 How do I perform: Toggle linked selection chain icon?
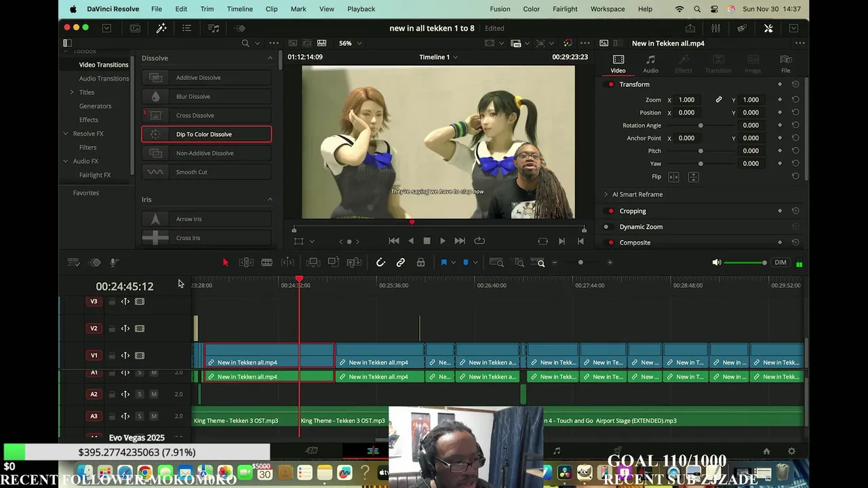pos(401,262)
